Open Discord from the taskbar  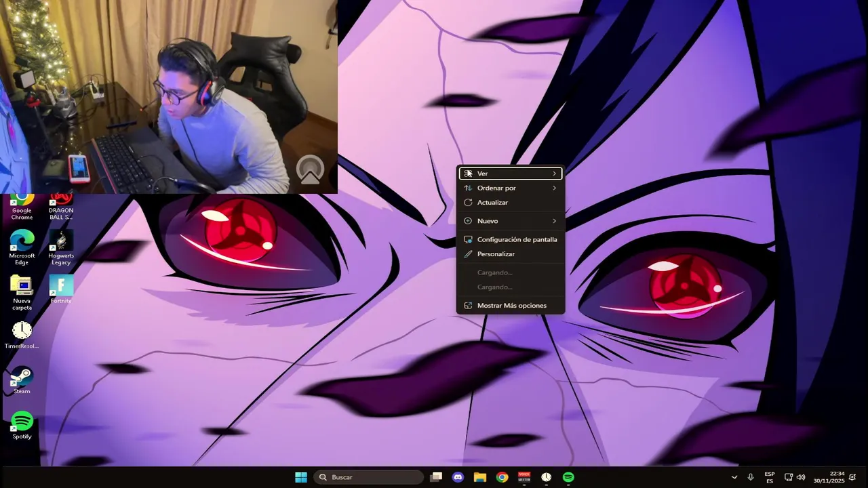click(x=458, y=477)
